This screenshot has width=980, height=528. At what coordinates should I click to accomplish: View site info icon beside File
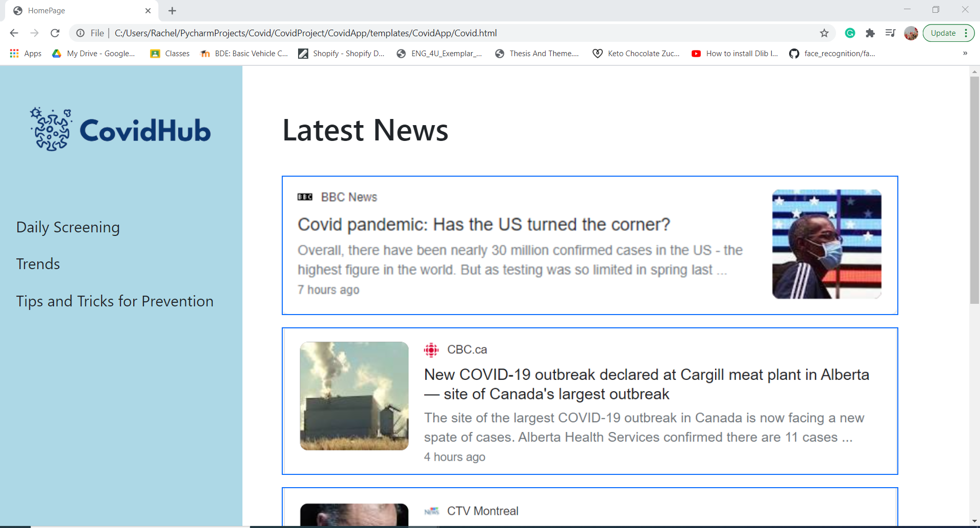(x=81, y=33)
